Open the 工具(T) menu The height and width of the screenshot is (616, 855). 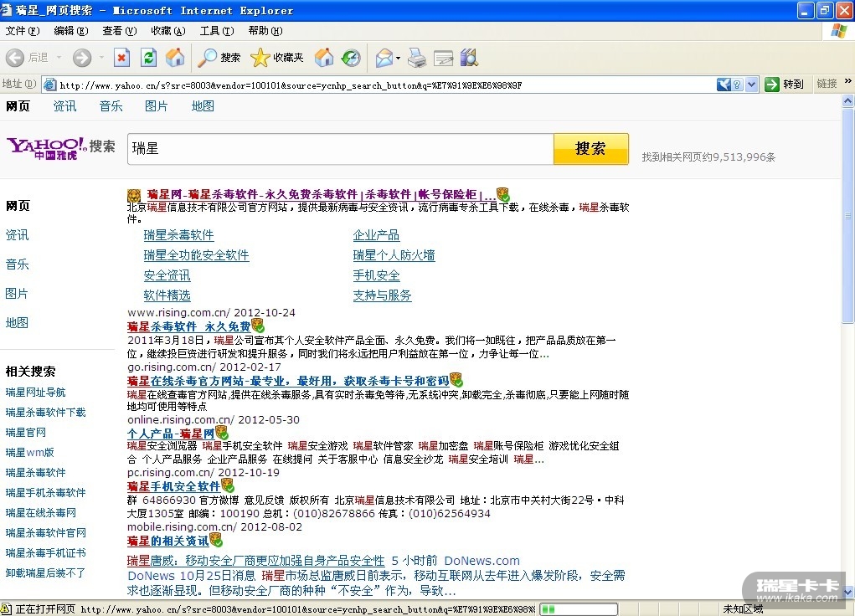pyautogui.click(x=217, y=31)
